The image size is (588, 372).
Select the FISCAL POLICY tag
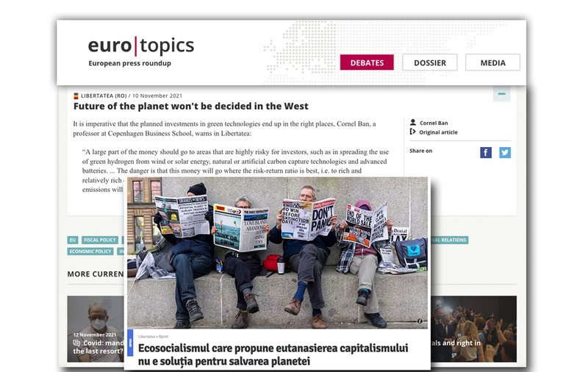pyautogui.click(x=100, y=240)
